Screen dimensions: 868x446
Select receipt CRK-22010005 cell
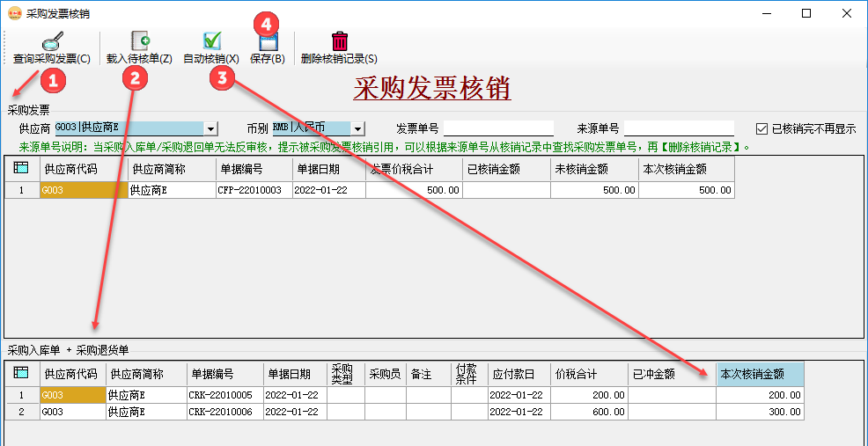pyautogui.click(x=224, y=395)
